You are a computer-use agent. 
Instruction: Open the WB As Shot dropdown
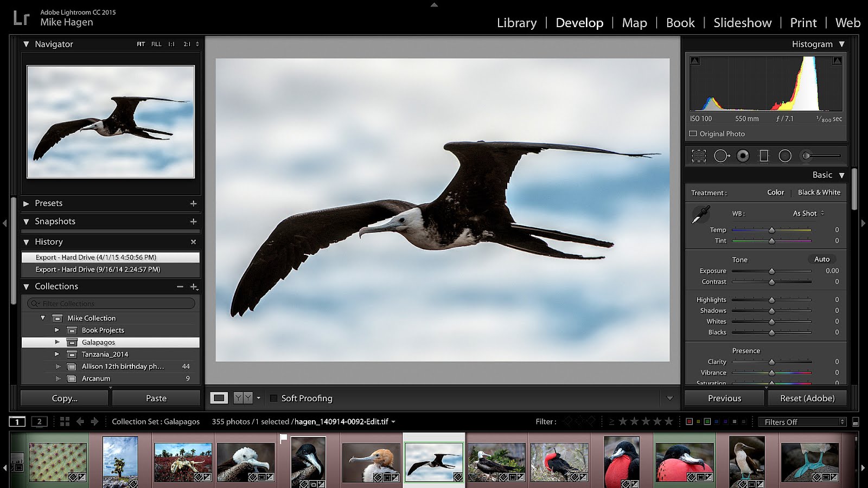coord(808,213)
